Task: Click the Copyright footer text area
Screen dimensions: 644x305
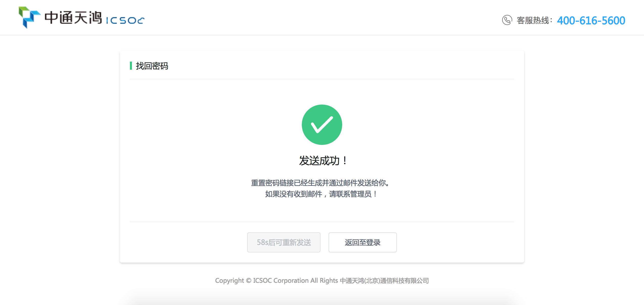Action: click(321, 280)
